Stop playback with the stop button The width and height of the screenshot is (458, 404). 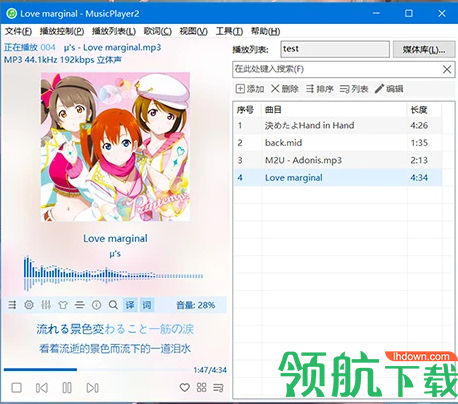tap(17, 388)
